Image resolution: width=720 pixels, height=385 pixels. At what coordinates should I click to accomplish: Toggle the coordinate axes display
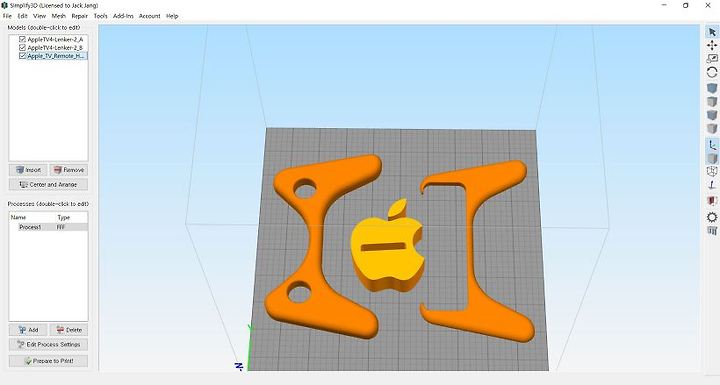click(712, 145)
